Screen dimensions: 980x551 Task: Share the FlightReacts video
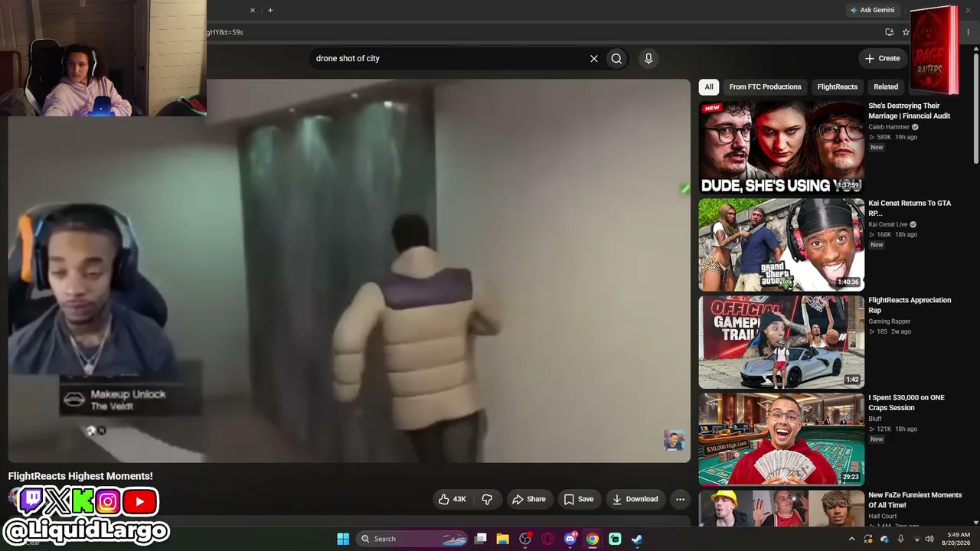point(529,499)
